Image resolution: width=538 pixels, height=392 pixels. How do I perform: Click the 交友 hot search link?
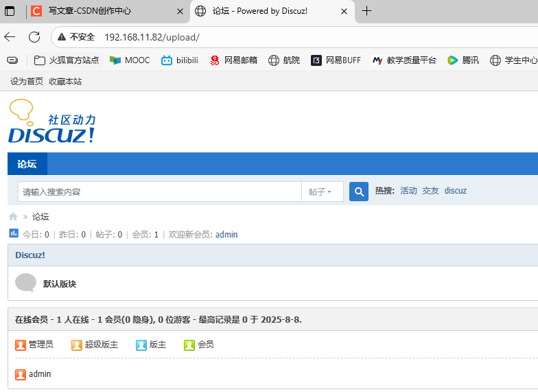pyautogui.click(x=430, y=191)
